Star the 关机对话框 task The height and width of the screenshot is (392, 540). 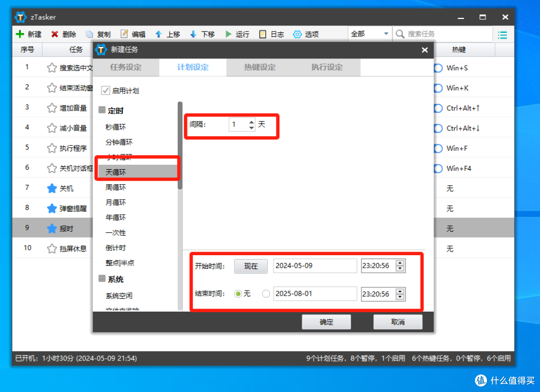(x=51, y=168)
